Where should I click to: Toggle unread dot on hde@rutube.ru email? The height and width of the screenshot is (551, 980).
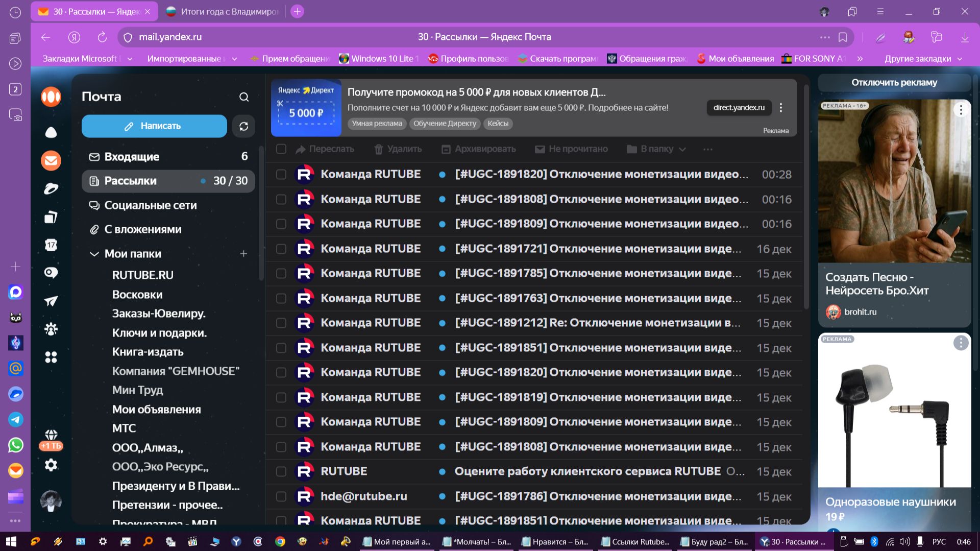[442, 496]
